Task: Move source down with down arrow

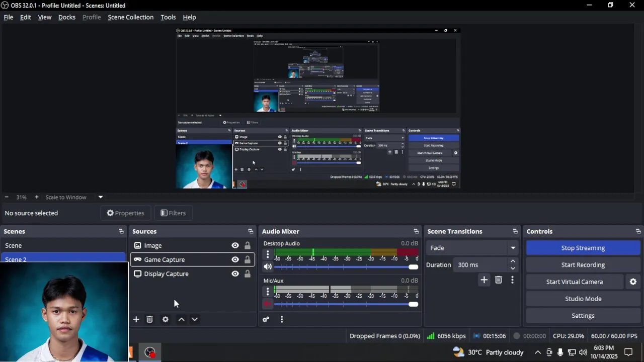Action: (195, 319)
